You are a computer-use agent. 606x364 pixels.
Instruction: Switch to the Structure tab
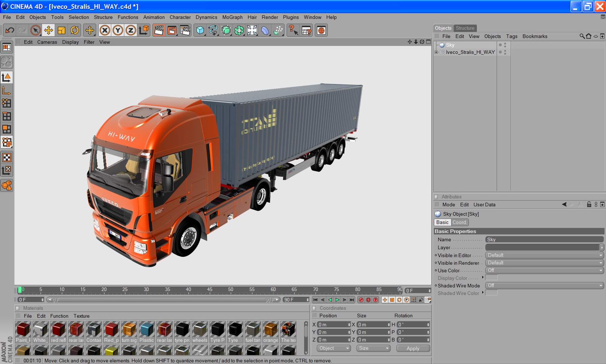465,28
